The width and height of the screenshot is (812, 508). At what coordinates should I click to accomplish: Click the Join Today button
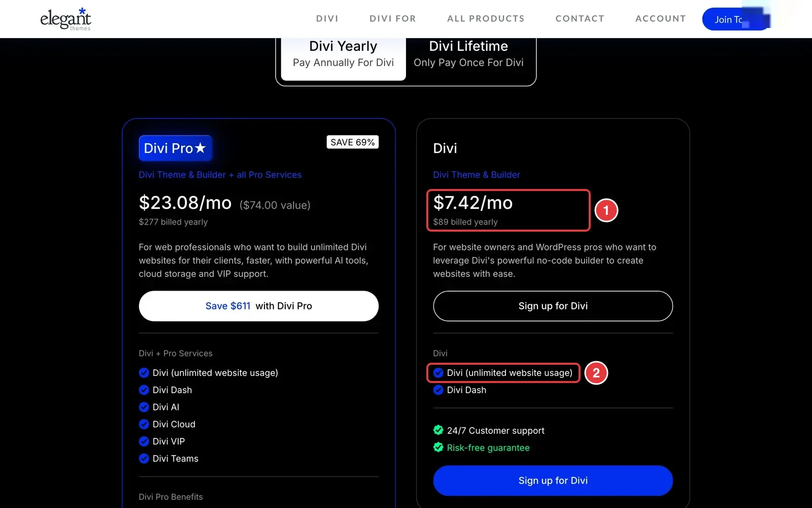pos(736,19)
